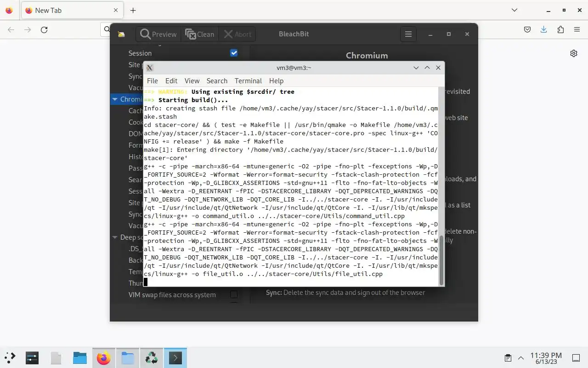Click the Chromium heading in BleachBit details

(x=367, y=55)
